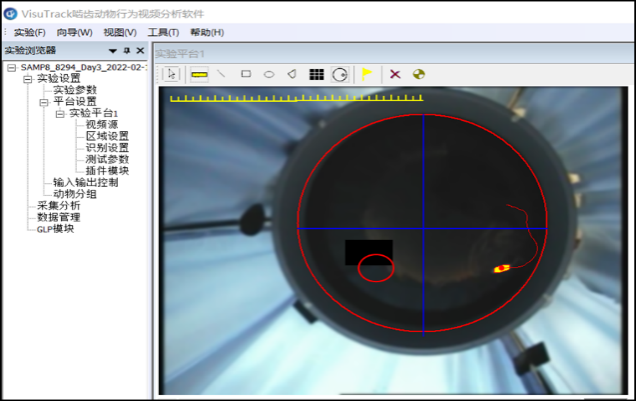Open 输入输出控制 tree item
The width and height of the screenshot is (636, 401).
point(86,182)
